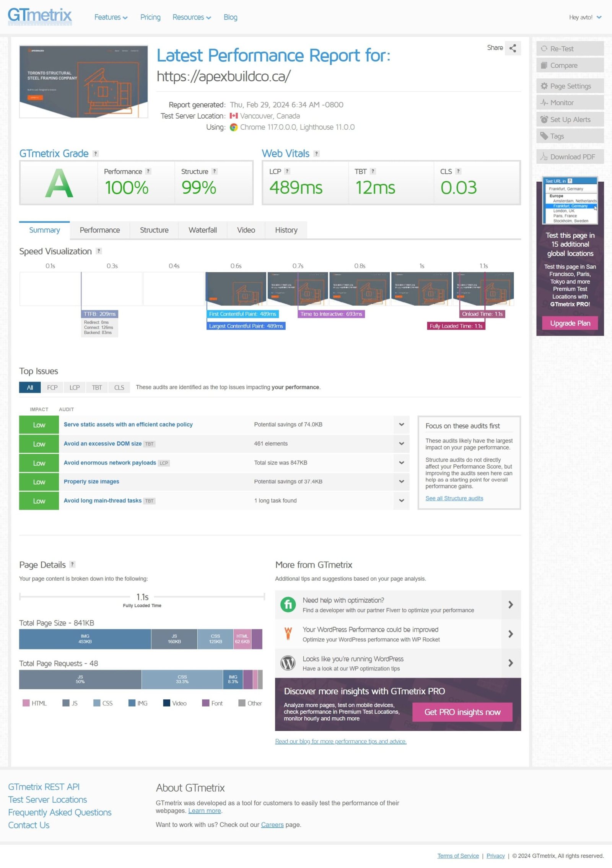This screenshot has height=868, width=612.
Task: Click the apexbuildco site screenshot thumbnail
Action: click(x=84, y=82)
